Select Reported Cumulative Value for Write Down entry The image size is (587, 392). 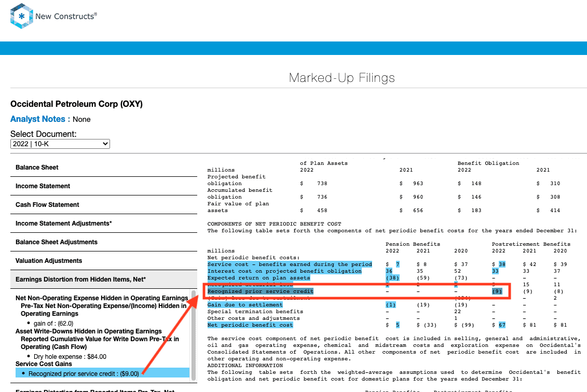point(100,343)
